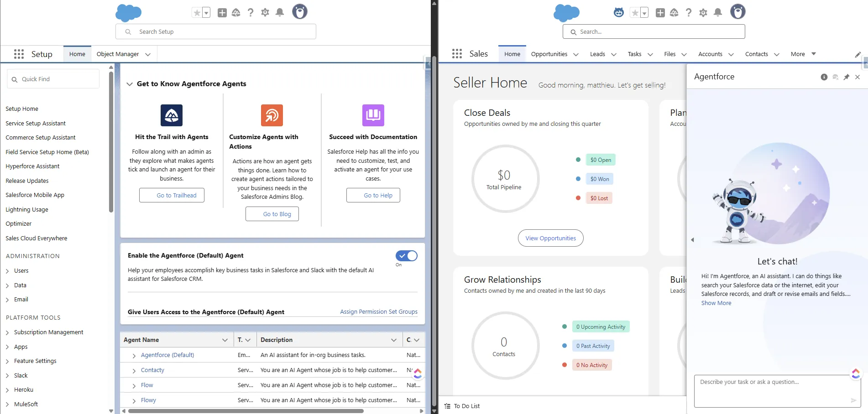Pin the Agentforce panel with the pin icon
Viewport: 868px width, 414px height.
[847, 77]
